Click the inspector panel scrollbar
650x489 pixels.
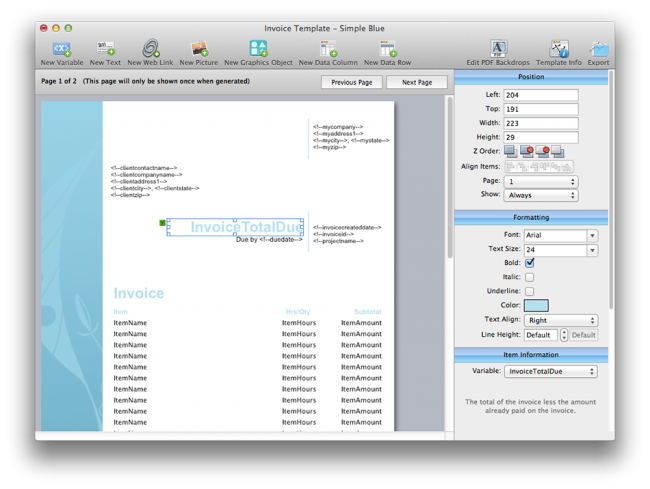coord(611,191)
